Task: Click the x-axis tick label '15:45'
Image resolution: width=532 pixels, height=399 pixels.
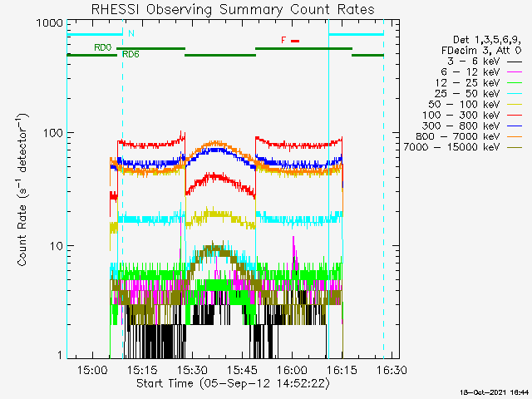Action: [242, 370]
